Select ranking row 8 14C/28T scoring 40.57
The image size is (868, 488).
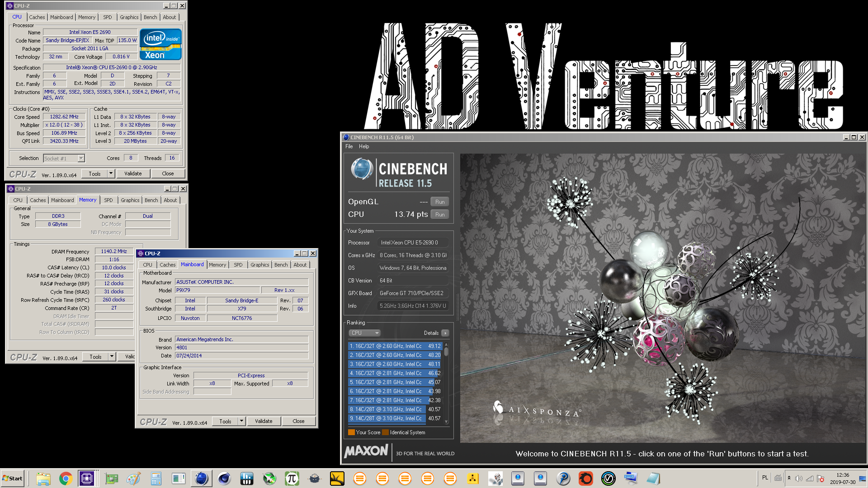(x=395, y=409)
